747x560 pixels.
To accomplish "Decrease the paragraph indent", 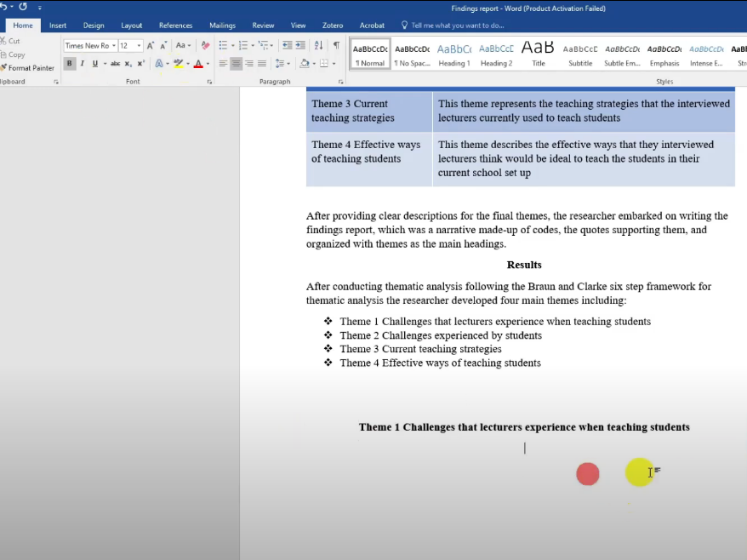I will click(x=288, y=45).
